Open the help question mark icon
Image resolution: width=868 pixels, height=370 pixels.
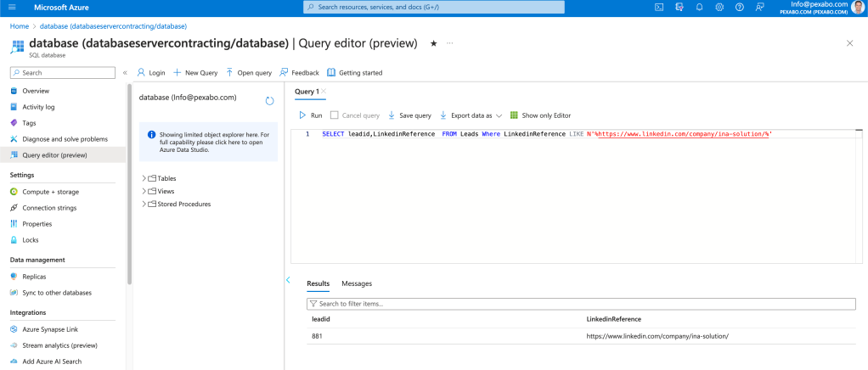pos(739,7)
